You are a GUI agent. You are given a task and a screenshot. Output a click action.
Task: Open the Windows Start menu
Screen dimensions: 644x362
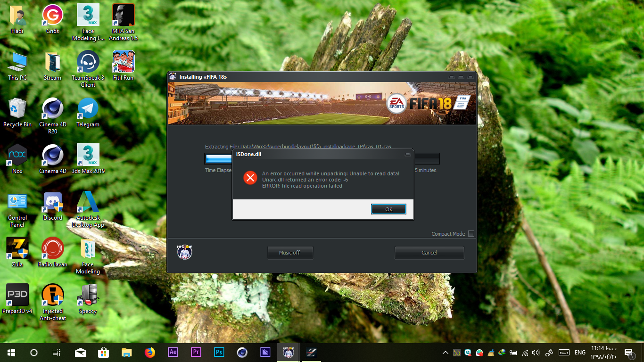(11, 352)
